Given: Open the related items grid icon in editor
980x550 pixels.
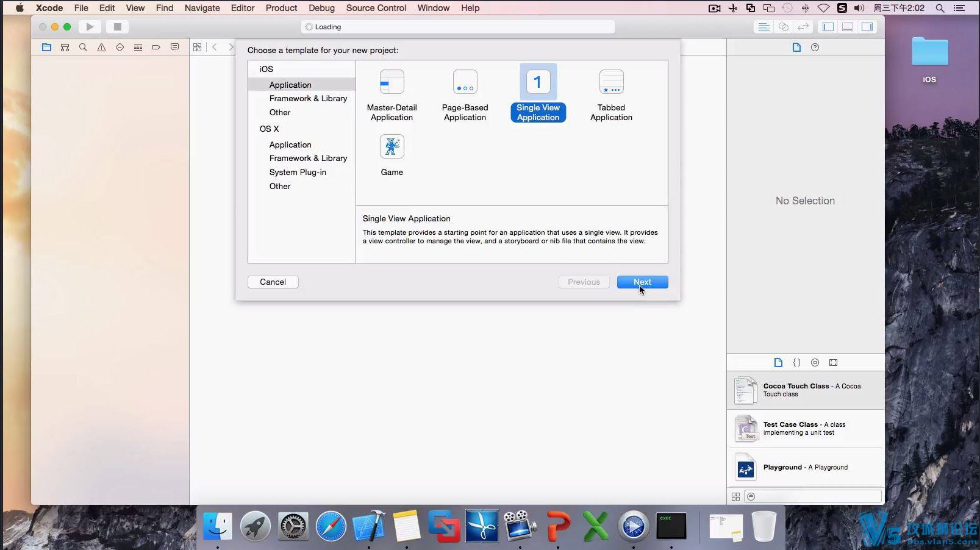Looking at the screenshot, I should tap(197, 47).
